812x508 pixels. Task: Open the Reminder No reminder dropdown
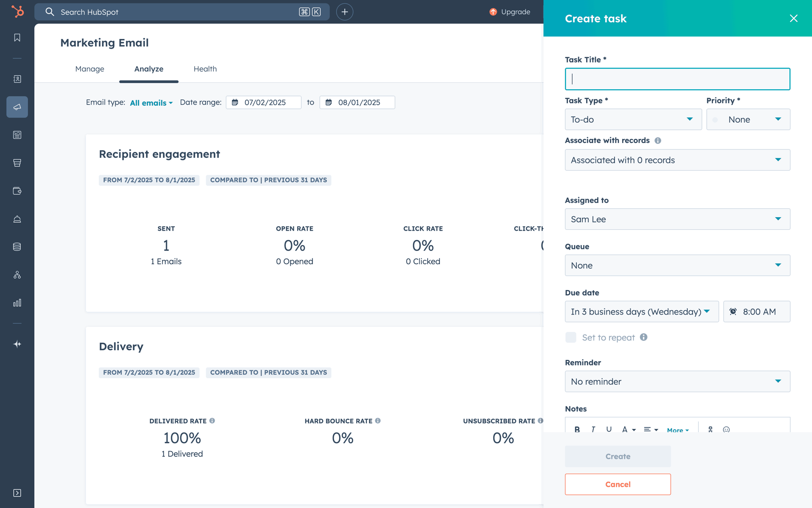pyautogui.click(x=678, y=381)
